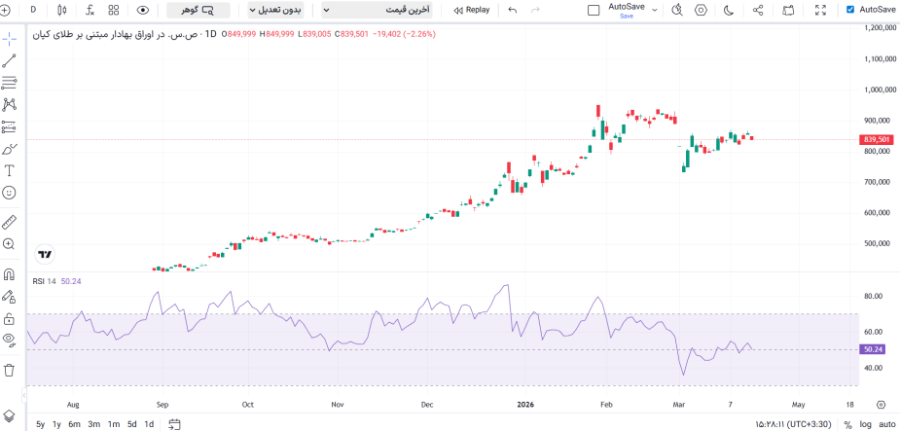
Task: Toggle lock all drawing tools
Action: (9, 318)
